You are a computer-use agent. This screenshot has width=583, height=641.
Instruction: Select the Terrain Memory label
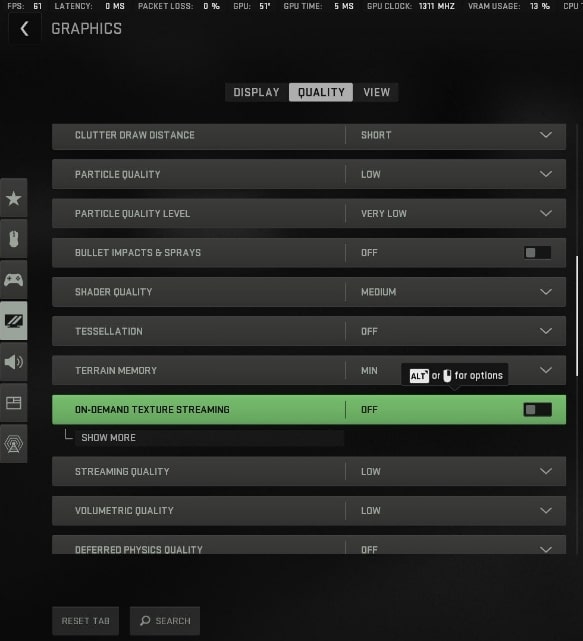[116, 370]
